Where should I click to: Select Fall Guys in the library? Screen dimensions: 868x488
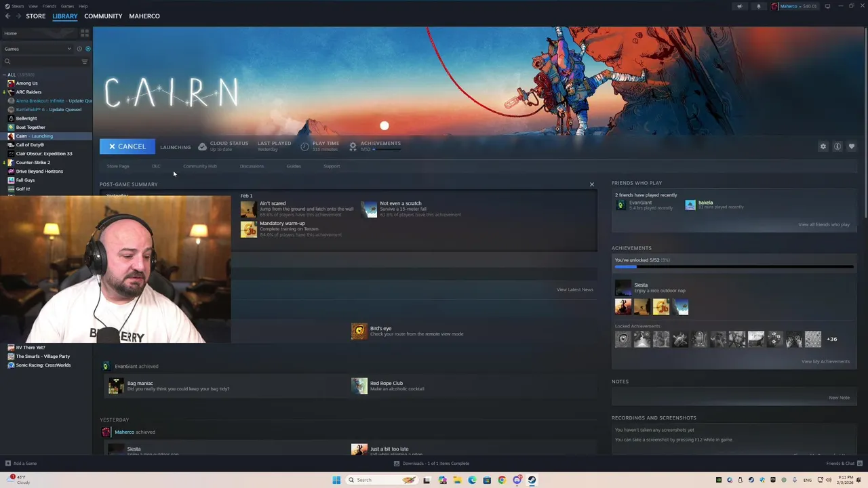tap(25, 180)
